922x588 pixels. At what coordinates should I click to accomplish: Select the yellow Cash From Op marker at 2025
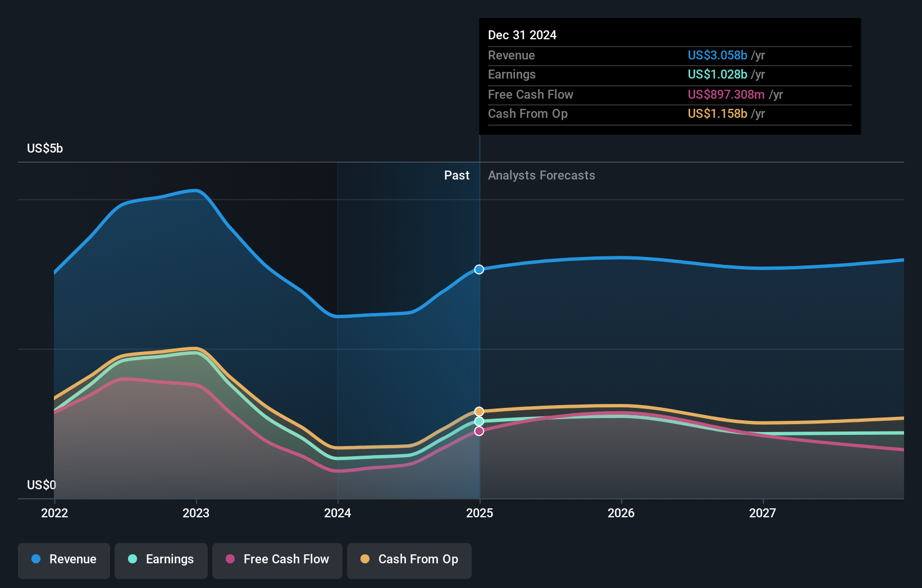click(479, 411)
